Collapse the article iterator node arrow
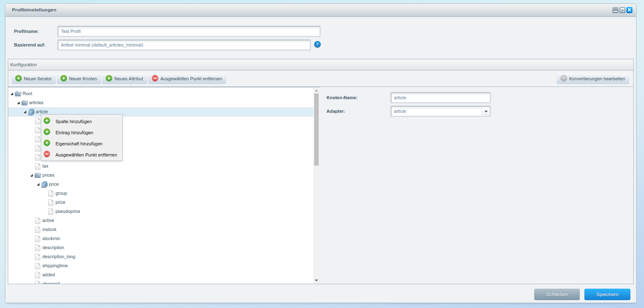Screen dimensions: 644x308 tap(25, 112)
